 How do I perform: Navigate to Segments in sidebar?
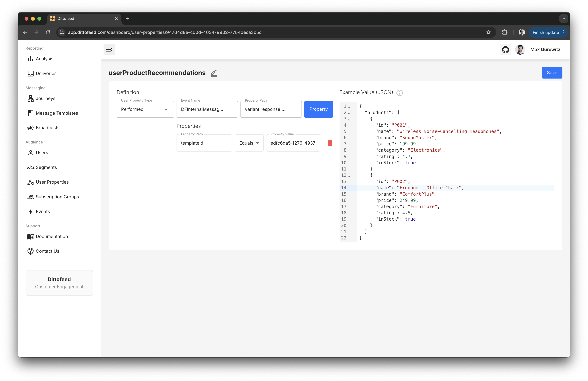[x=46, y=167]
